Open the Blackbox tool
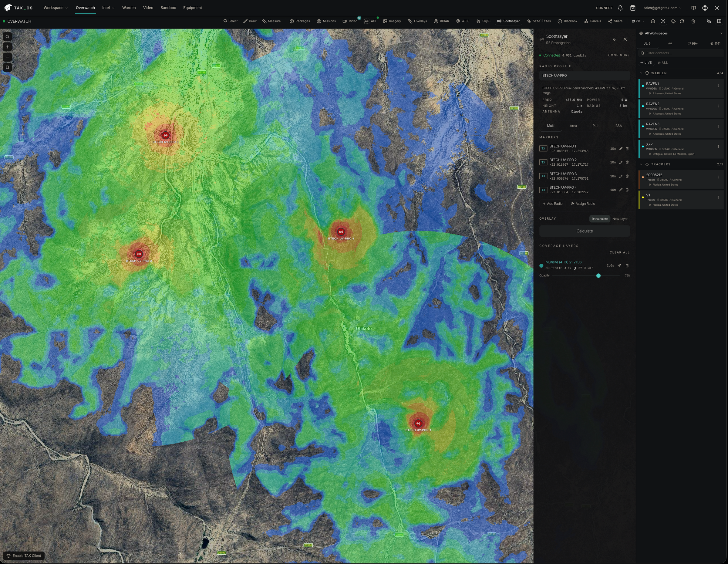This screenshot has width=728, height=564. pos(567,21)
